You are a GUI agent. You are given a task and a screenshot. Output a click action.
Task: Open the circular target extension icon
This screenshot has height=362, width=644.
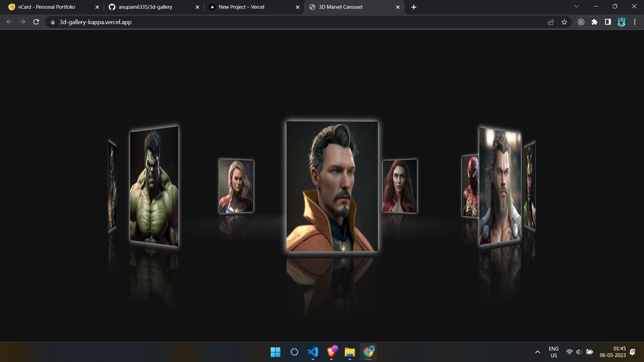click(x=581, y=22)
